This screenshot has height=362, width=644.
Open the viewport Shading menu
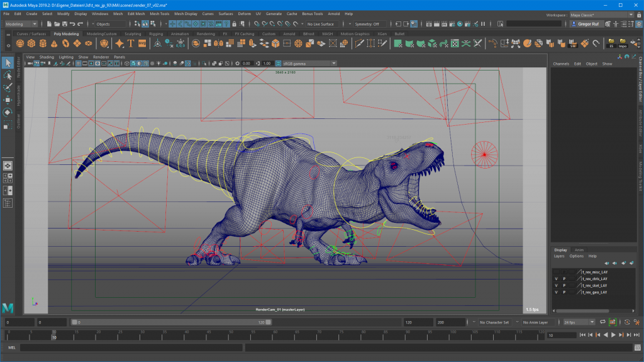click(x=47, y=57)
